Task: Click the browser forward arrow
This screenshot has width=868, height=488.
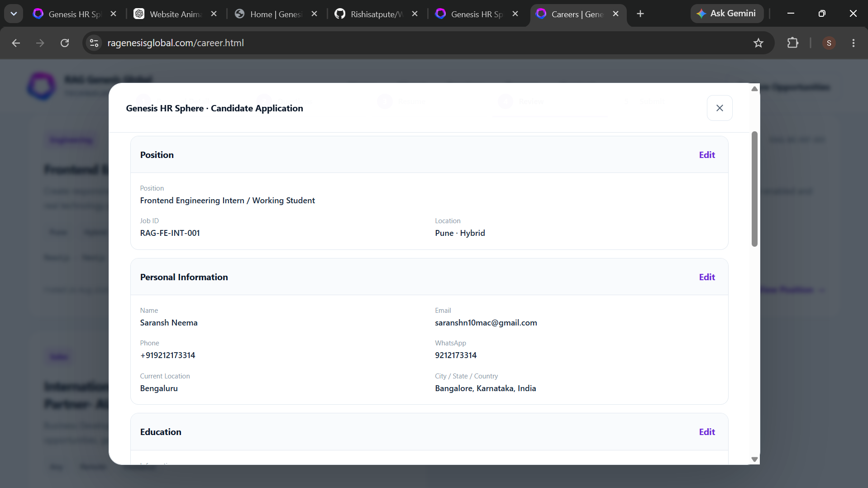Action: click(x=40, y=43)
